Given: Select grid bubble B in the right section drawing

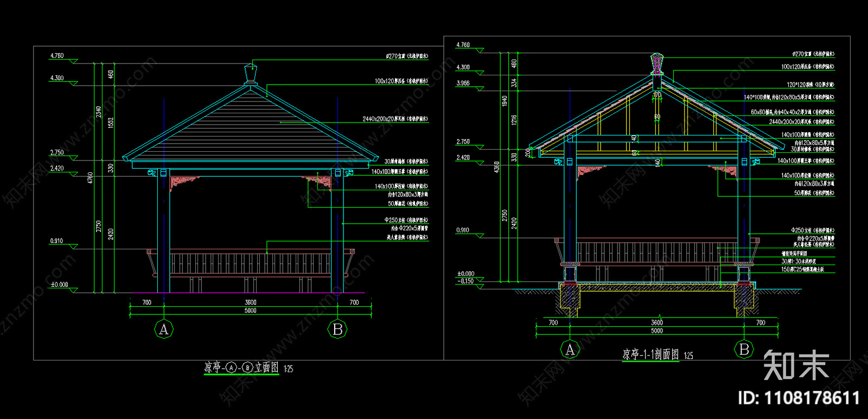Looking at the screenshot, I should (x=744, y=350).
